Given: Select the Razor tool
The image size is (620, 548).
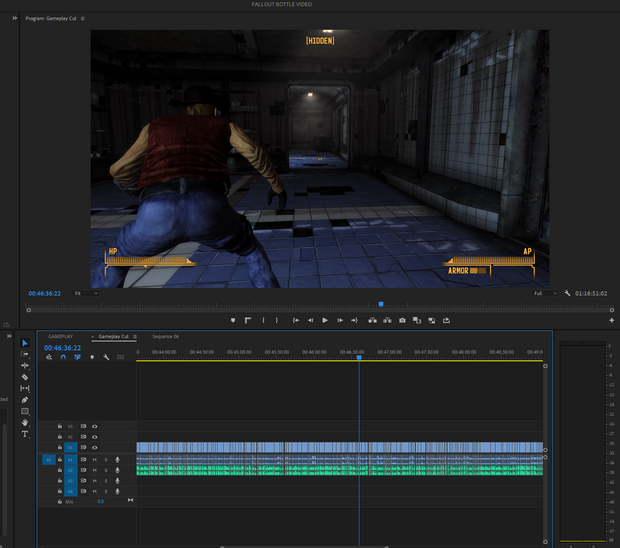Looking at the screenshot, I should (x=25, y=377).
